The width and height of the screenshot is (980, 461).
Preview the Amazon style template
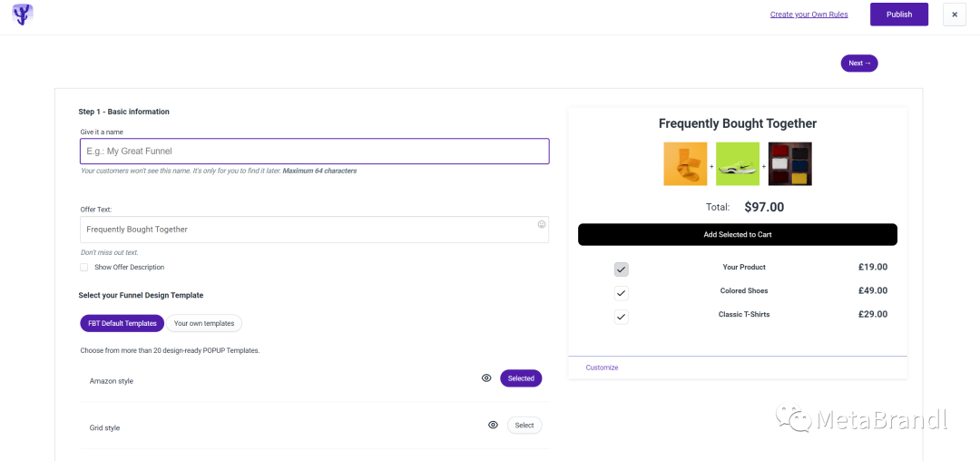[486, 378]
